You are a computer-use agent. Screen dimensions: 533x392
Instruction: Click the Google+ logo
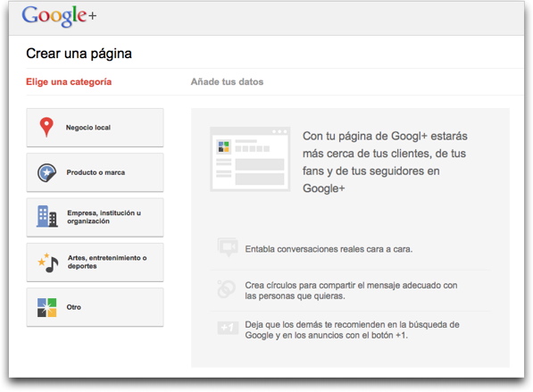[x=59, y=16]
